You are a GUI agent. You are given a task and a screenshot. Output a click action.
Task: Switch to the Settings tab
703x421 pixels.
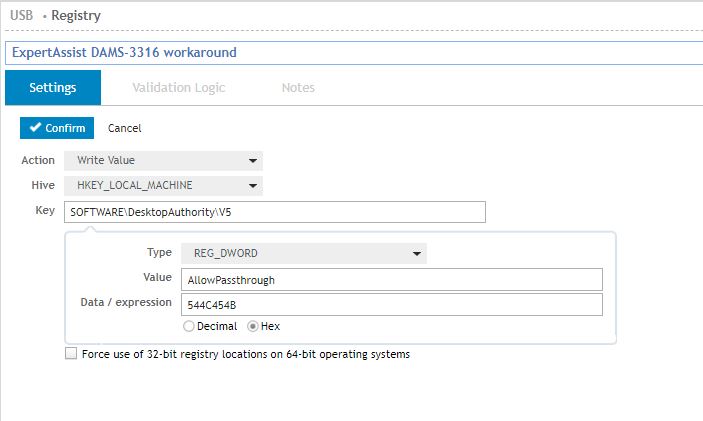click(52, 88)
